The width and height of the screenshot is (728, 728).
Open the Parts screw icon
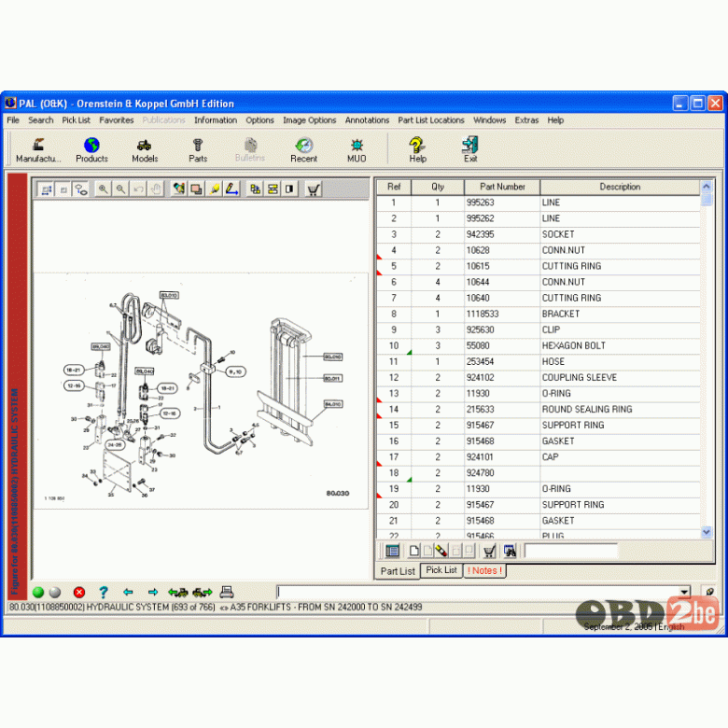[198, 150]
